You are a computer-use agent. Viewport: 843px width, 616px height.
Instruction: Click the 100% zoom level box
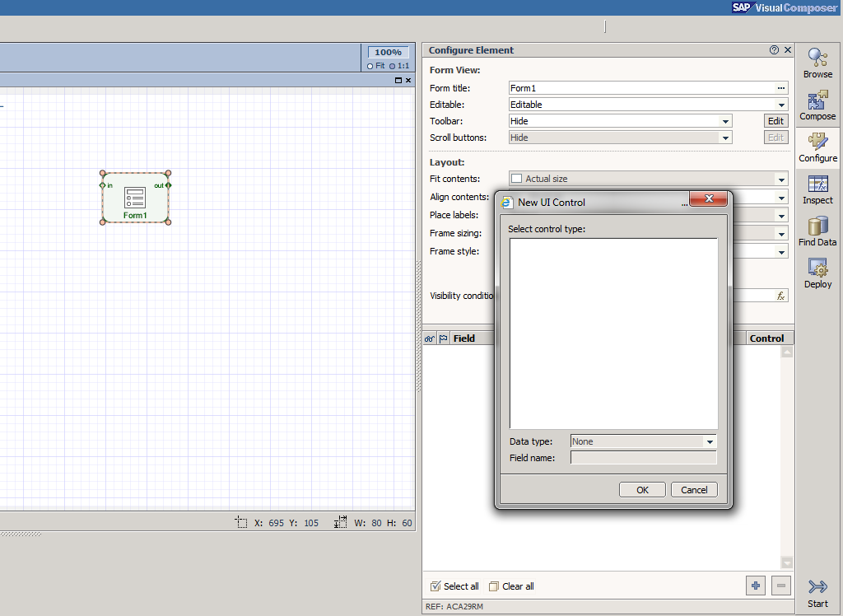click(x=389, y=52)
